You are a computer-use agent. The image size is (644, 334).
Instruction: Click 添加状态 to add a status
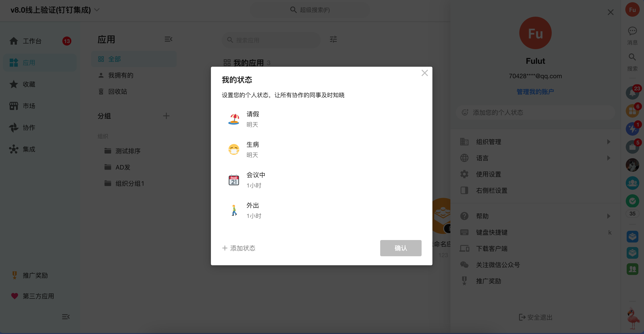click(x=239, y=248)
